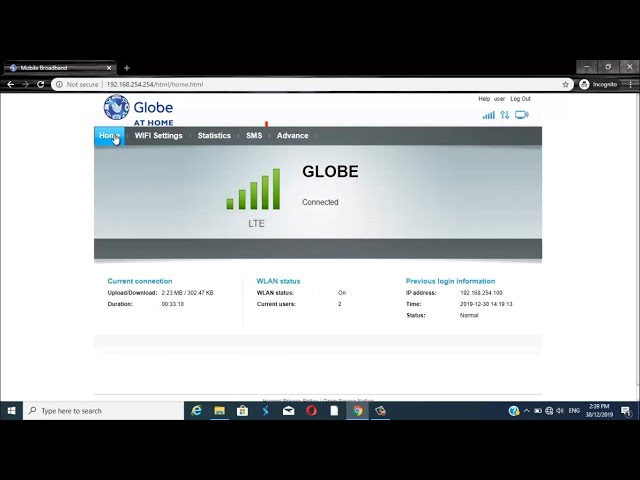The height and width of the screenshot is (480, 640).
Task: Click the Help link
Action: (484, 99)
